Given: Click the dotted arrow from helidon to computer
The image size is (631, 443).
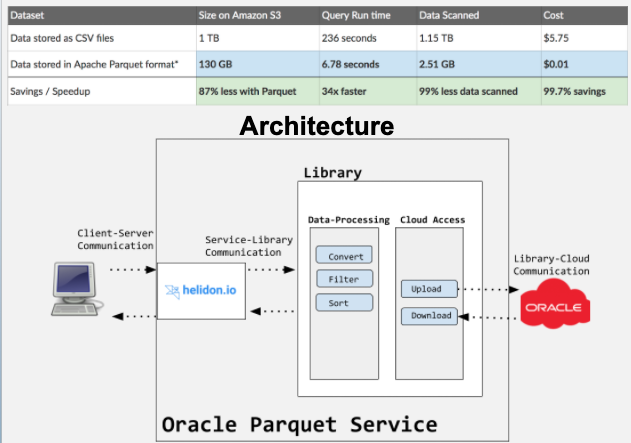Looking at the screenshot, I should (134, 316).
